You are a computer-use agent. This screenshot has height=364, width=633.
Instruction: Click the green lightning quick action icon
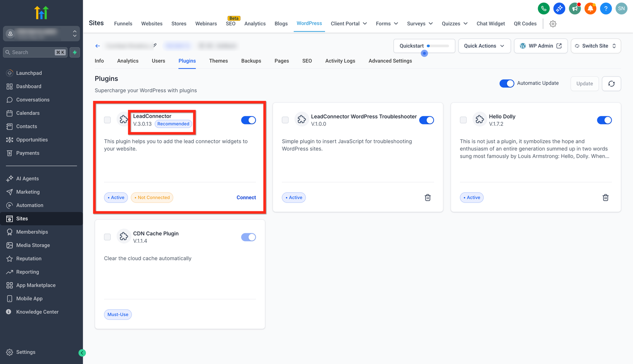pyautogui.click(x=75, y=52)
